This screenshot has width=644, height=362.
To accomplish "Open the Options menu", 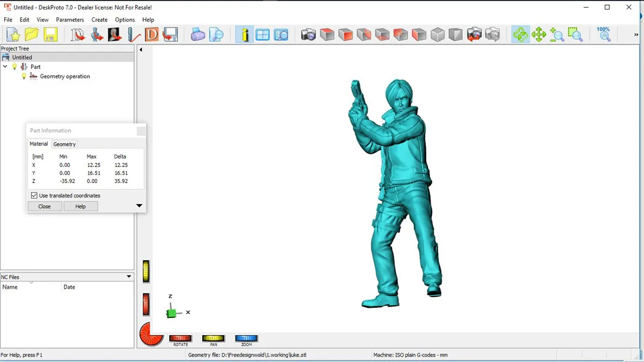I will (125, 20).
